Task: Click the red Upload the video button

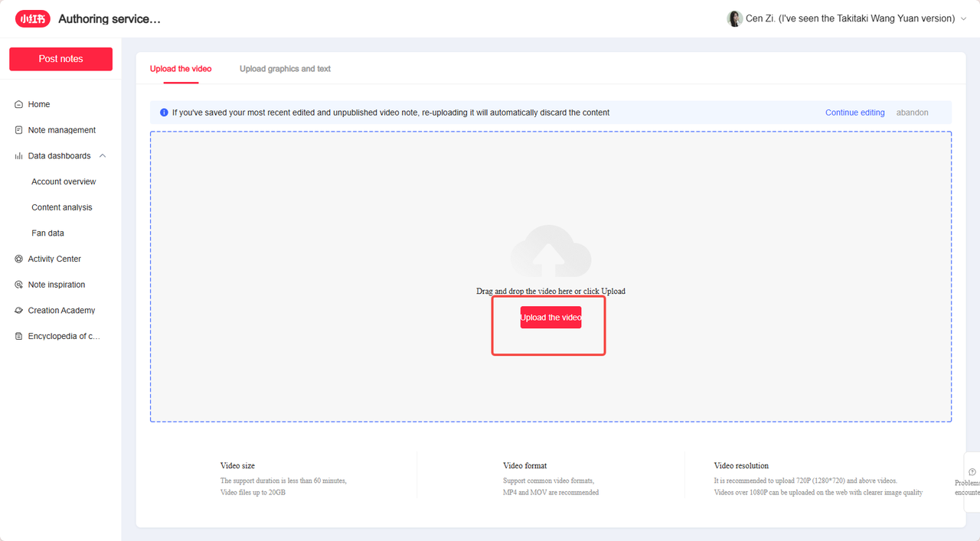Action: point(550,318)
